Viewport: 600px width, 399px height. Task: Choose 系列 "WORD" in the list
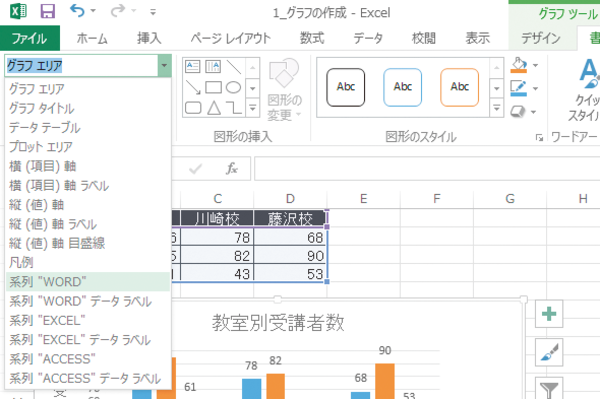pos(88,282)
